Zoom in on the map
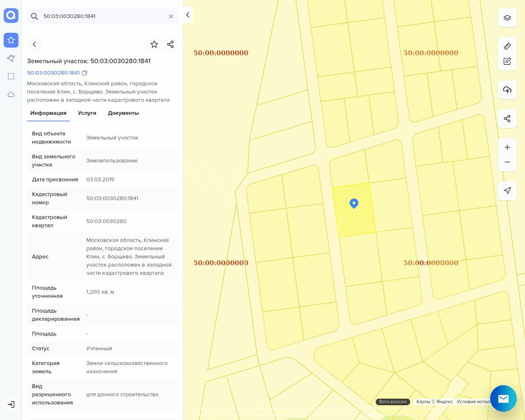The image size is (525, 420). pyautogui.click(x=507, y=147)
